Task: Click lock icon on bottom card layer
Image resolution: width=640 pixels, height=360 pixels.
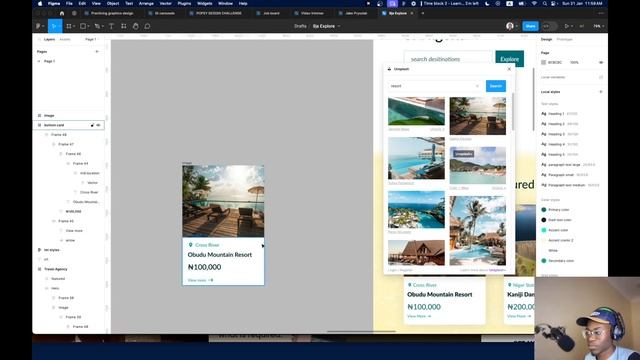Action: point(92,125)
